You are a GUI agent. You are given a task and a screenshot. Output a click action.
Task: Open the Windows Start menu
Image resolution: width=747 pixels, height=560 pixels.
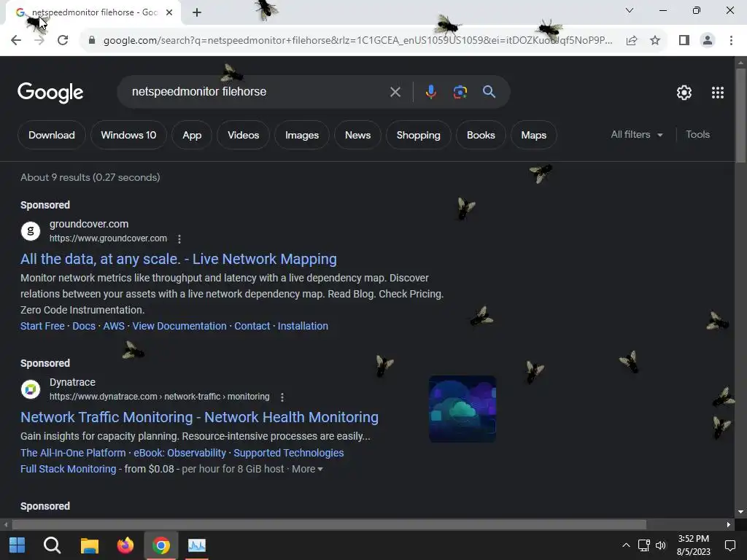tap(18, 545)
